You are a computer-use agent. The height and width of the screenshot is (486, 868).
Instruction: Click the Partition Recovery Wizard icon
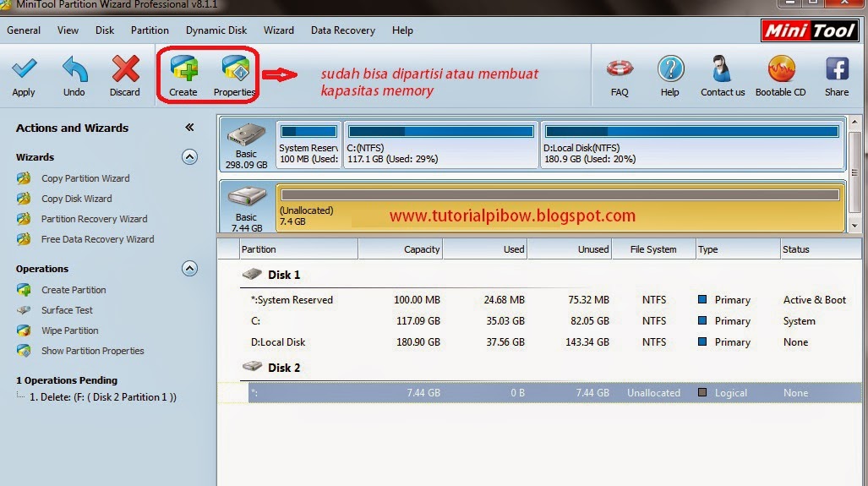tap(24, 219)
